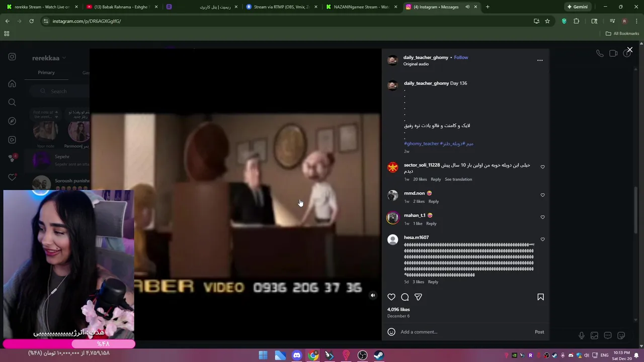Switch to the Stream via RTMP tab
This screenshot has height=362, width=644.
coord(281,7)
